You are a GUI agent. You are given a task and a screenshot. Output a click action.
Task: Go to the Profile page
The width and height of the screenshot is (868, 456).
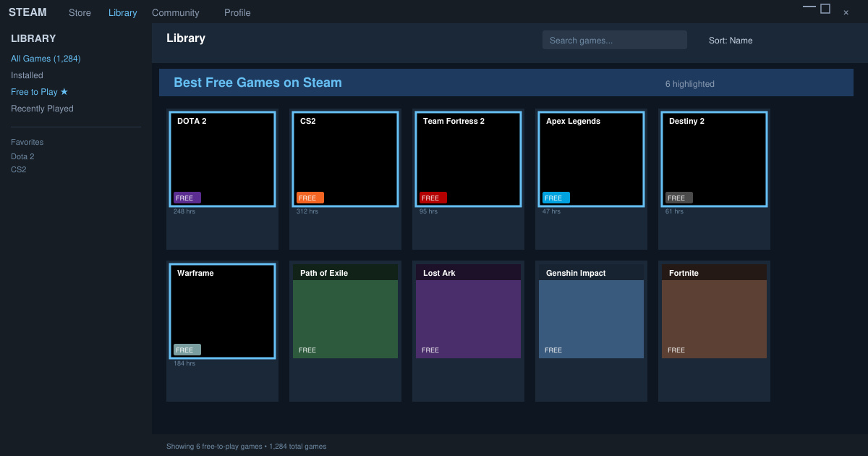(237, 13)
